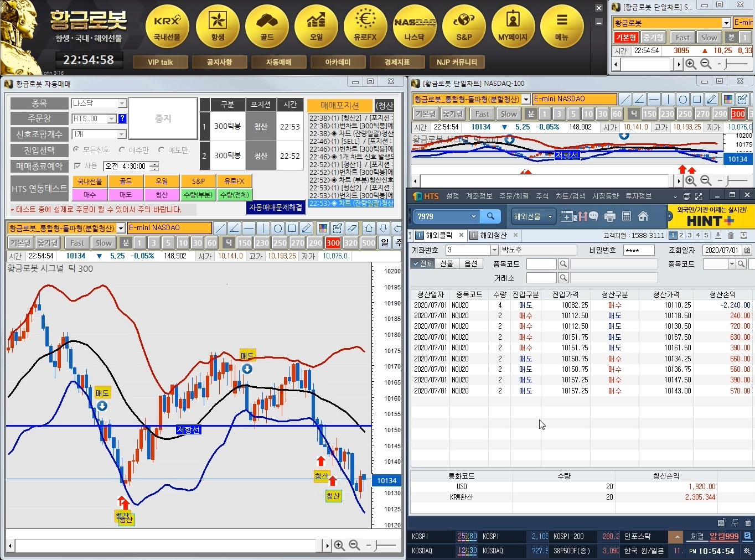Open the 골드 round icon
The image size is (755, 560).
pos(267,27)
